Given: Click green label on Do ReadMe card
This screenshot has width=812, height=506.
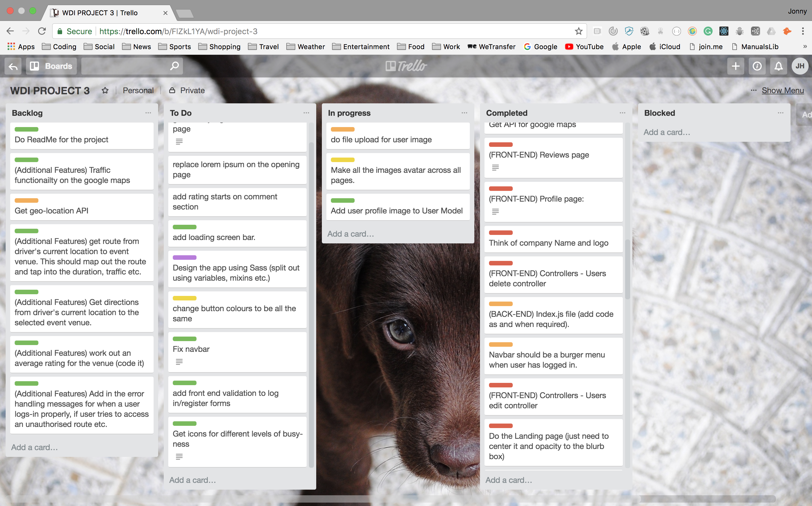Looking at the screenshot, I should click(27, 130).
